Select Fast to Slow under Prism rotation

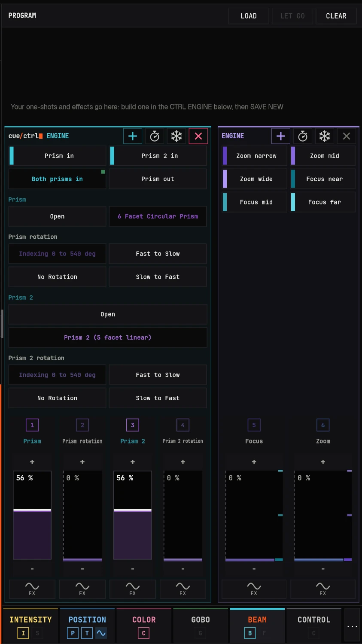158,254
